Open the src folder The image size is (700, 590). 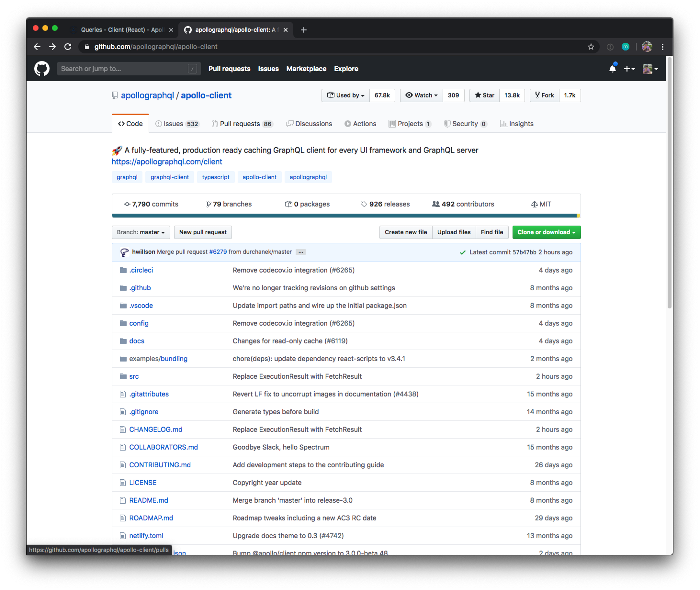click(134, 377)
